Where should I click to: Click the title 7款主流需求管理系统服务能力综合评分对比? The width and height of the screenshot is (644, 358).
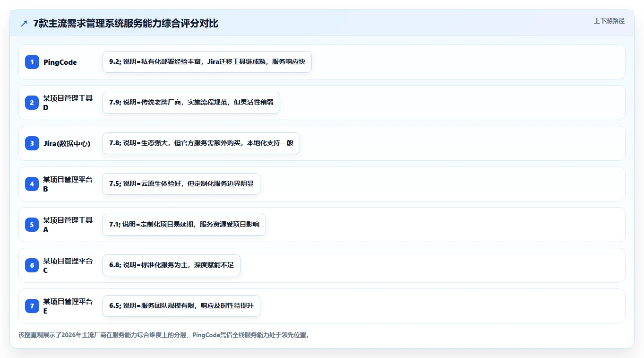click(126, 24)
